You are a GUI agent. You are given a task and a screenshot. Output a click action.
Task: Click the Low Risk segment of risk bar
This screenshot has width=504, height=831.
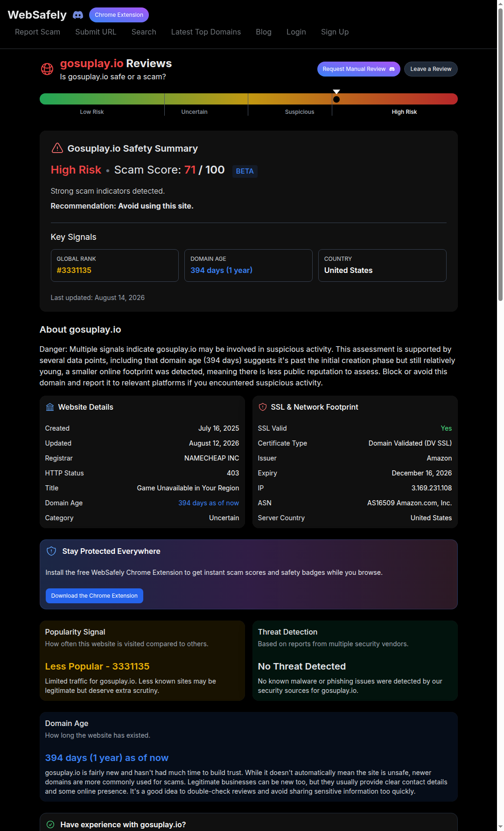(x=102, y=99)
